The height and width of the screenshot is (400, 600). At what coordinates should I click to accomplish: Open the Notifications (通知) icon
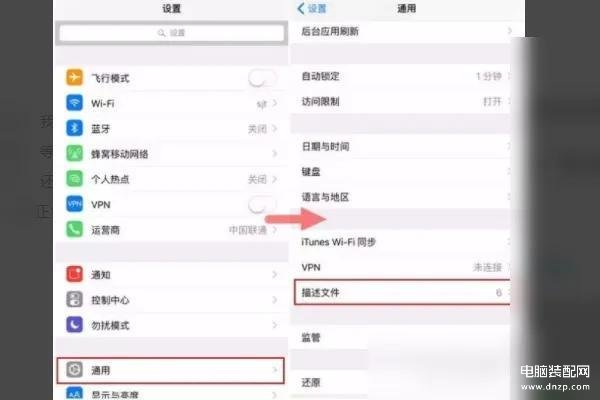(74, 274)
